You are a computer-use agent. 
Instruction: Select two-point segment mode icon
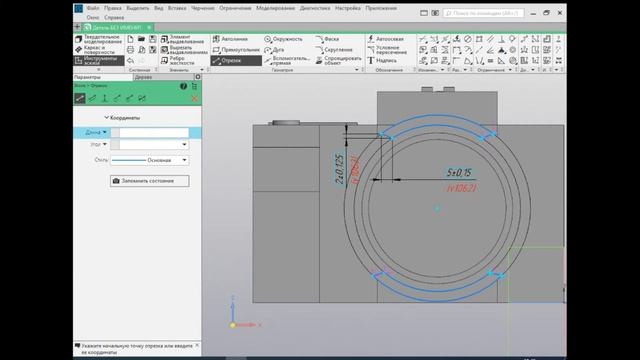(x=80, y=98)
